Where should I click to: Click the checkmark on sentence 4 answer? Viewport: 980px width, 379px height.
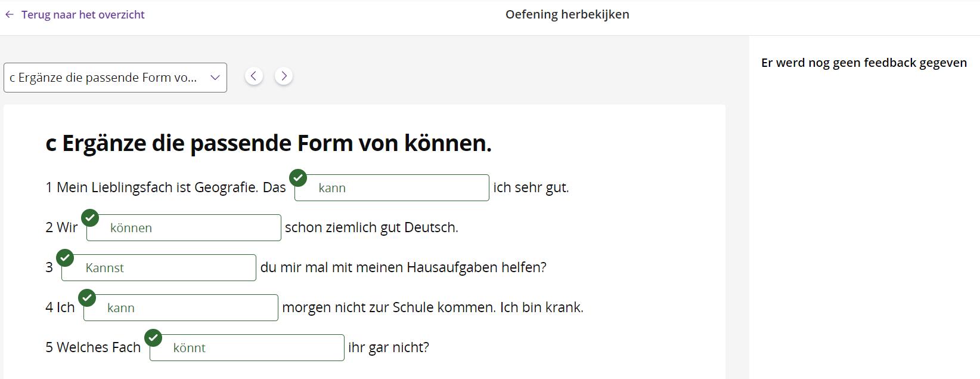(x=87, y=298)
